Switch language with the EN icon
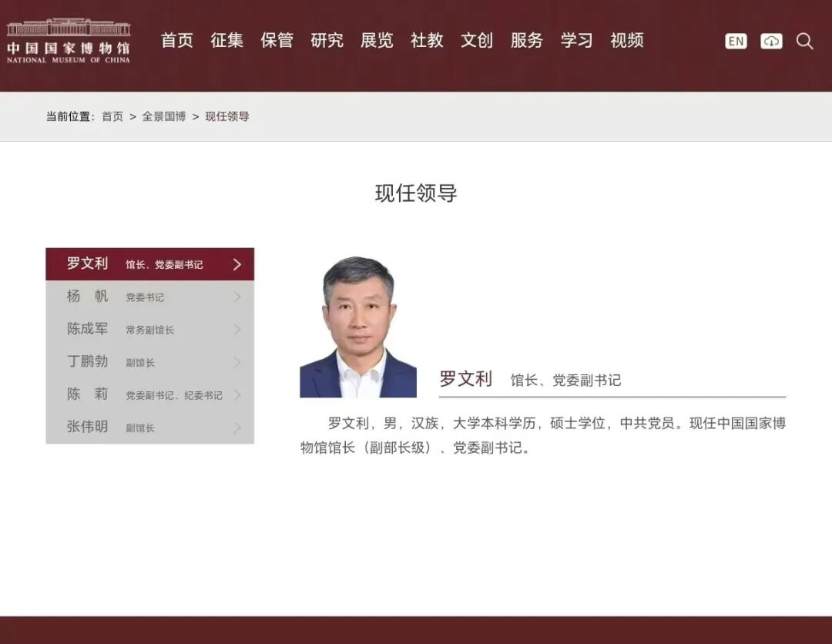Image resolution: width=832 pixels, height=644 pixels. coord(736,42)
